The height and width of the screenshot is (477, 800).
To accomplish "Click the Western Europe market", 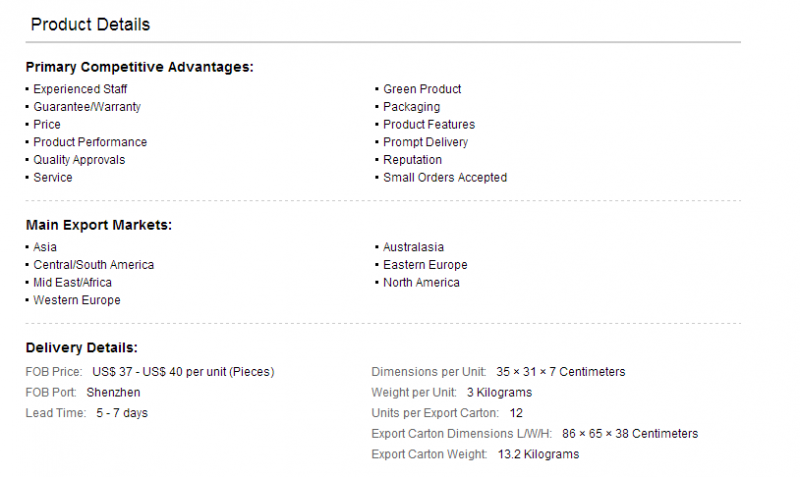I will point(77,300).
